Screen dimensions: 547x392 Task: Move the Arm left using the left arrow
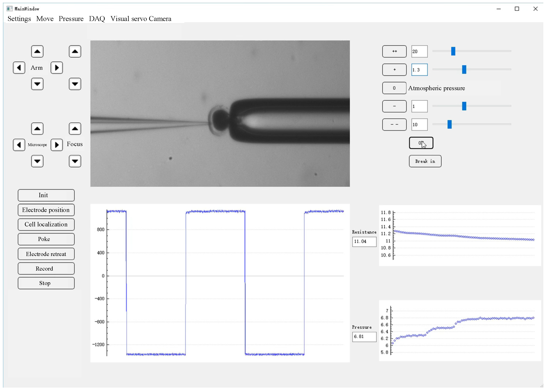[x=19, y=68]
